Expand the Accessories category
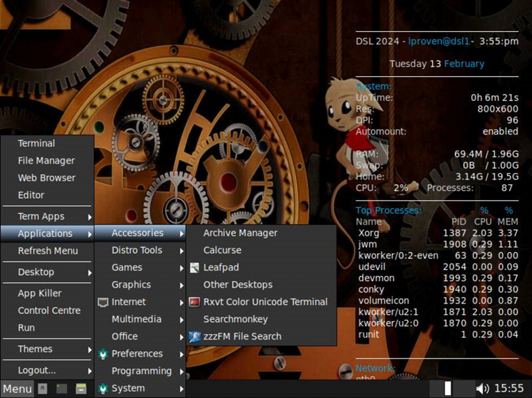This screenshot has height=398, width=532. click(x=140, y=233)
